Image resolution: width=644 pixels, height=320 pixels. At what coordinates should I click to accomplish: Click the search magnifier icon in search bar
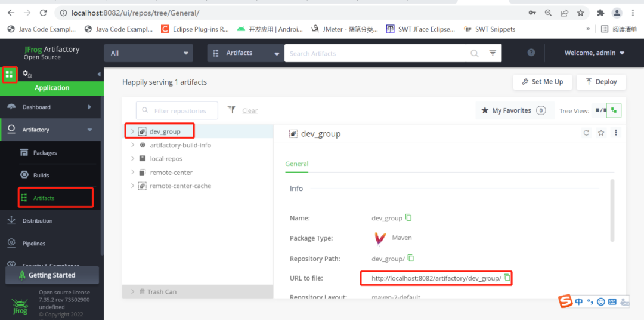tap(475, 53)
